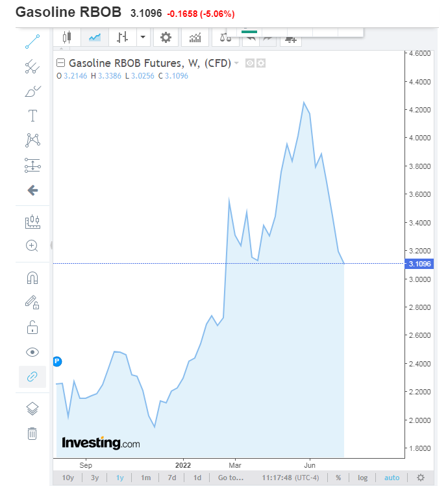Activate the zoom in magnifier tool
Screen dimensions: 448x486
pos(32,246)
